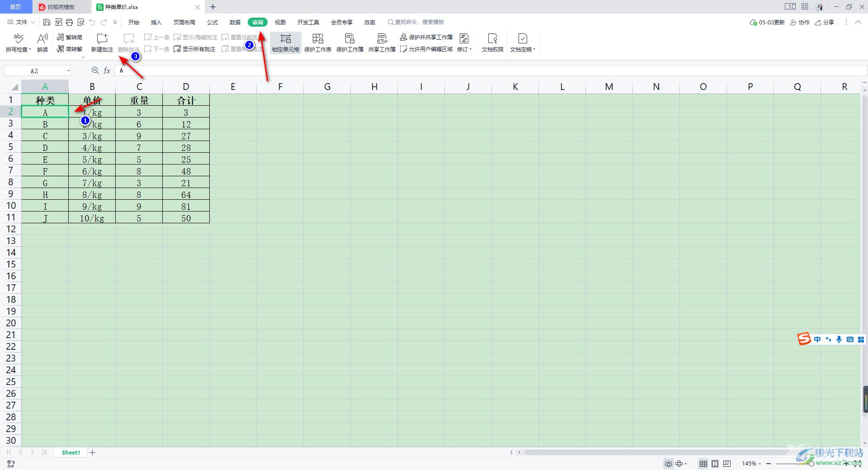Click the Share (分享) button
This screenshot has width=868, height=470.
(x=824, y=22)
